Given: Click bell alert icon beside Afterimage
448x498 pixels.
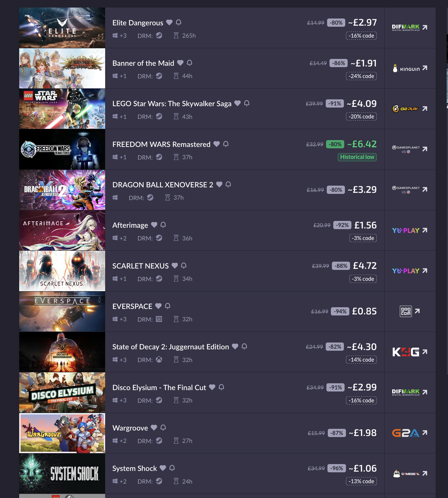Looking at the screenshot, I should coord(163,225).
